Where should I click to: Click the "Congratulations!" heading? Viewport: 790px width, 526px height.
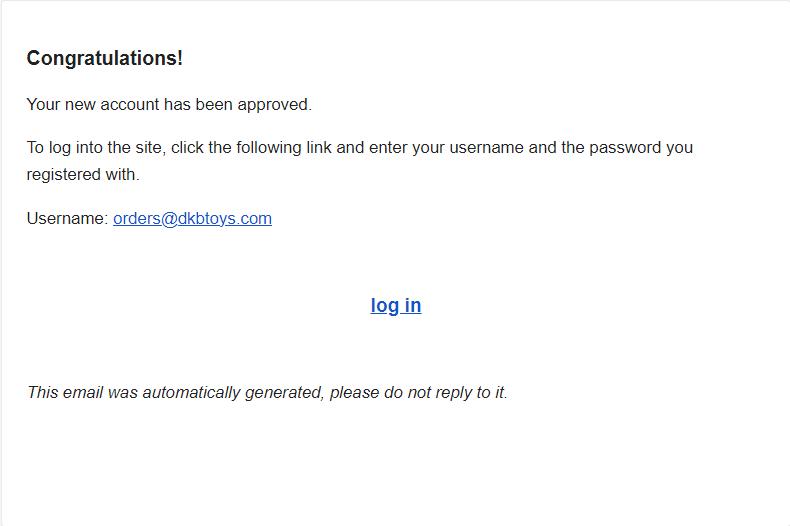104,58
